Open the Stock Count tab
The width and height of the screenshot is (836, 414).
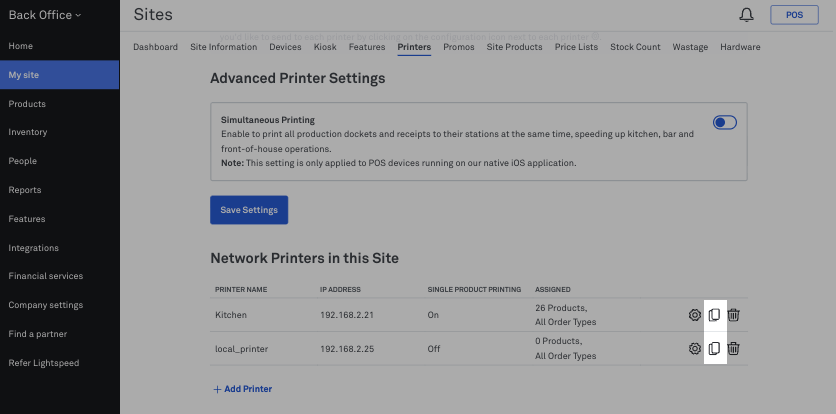pyautogui.click(x=635, y=47)
